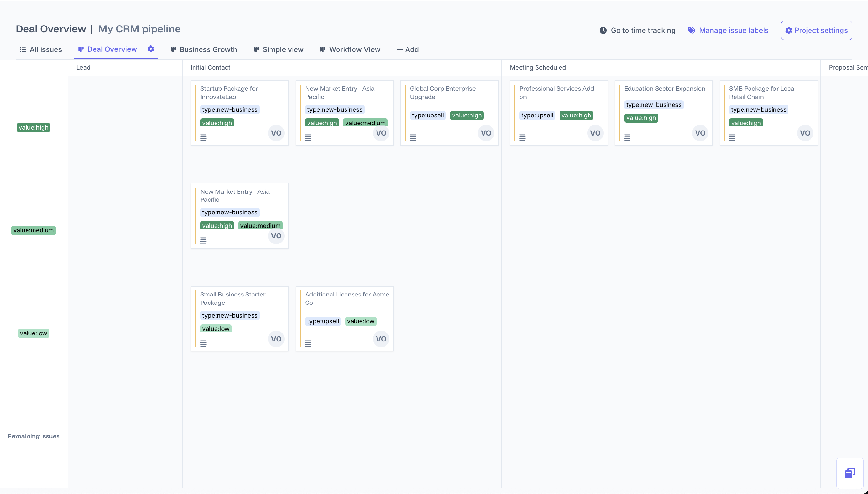Expand the value:medium swimlane label

(x=33, y=230)
